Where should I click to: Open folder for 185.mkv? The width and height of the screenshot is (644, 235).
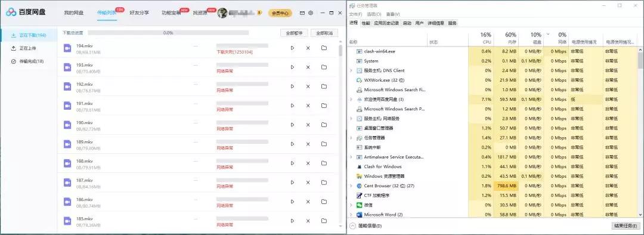[x=324, y=221]
